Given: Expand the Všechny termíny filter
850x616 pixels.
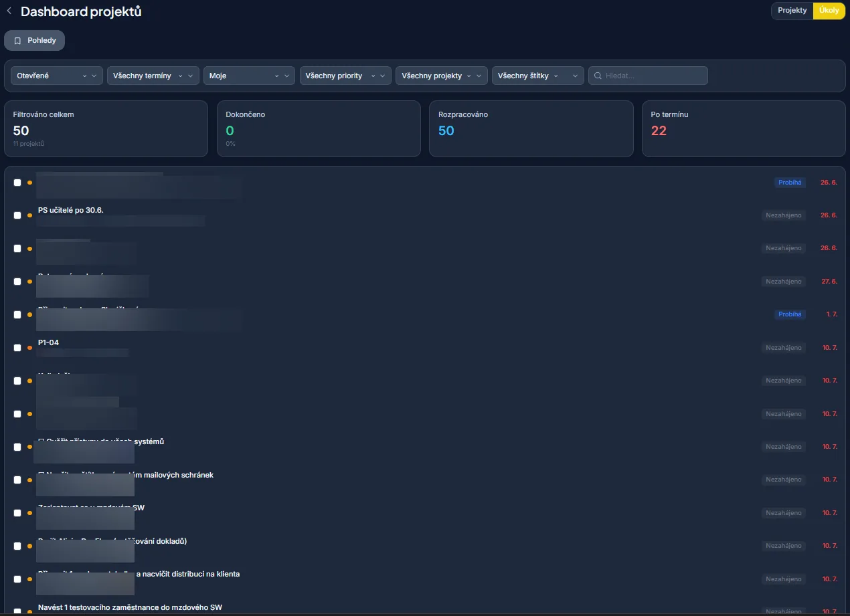Looking at the screenshot, I should [x=153, y=76].
